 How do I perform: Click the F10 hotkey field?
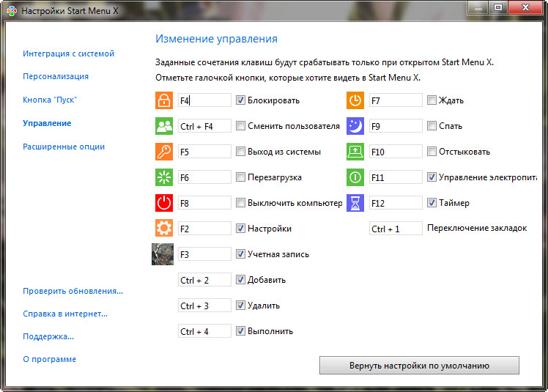click(x=396, y=152)
